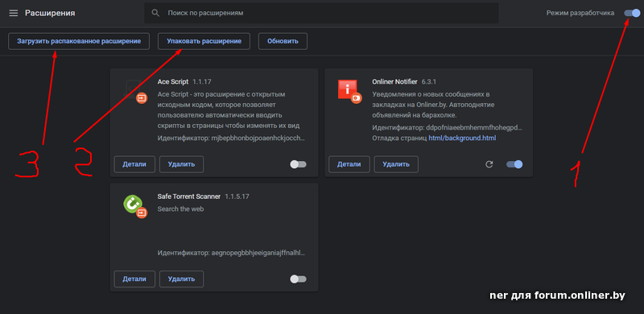Click the Safe Torrent Scanner identifier text

point(231,252)
